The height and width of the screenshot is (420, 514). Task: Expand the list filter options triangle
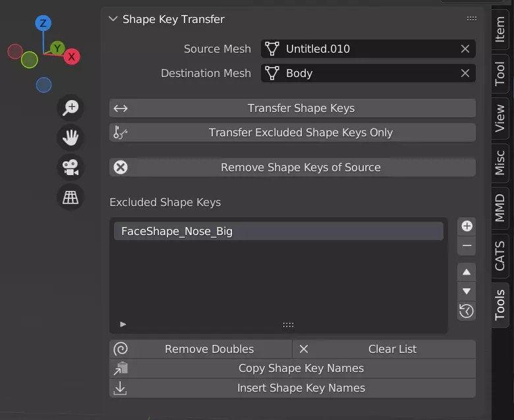(x=123, y=325)
